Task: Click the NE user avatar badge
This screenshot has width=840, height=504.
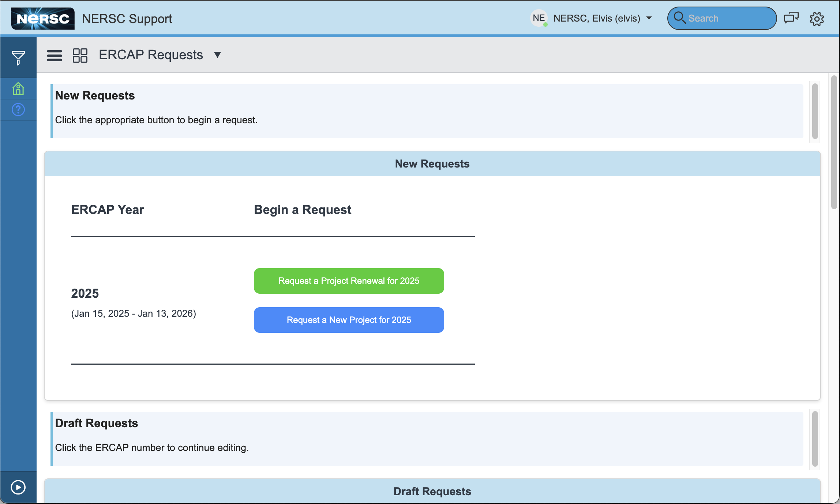Action: click(x=538, y=18)
